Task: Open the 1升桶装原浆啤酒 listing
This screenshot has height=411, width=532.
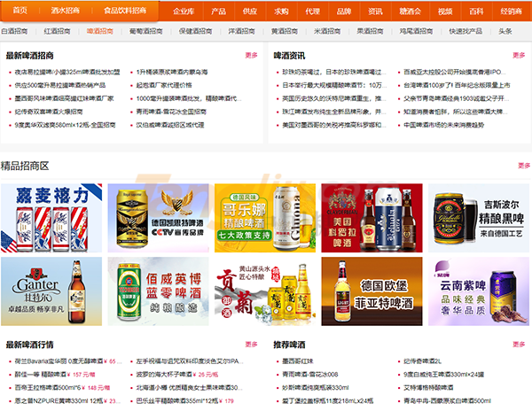Action: [172, 72]
